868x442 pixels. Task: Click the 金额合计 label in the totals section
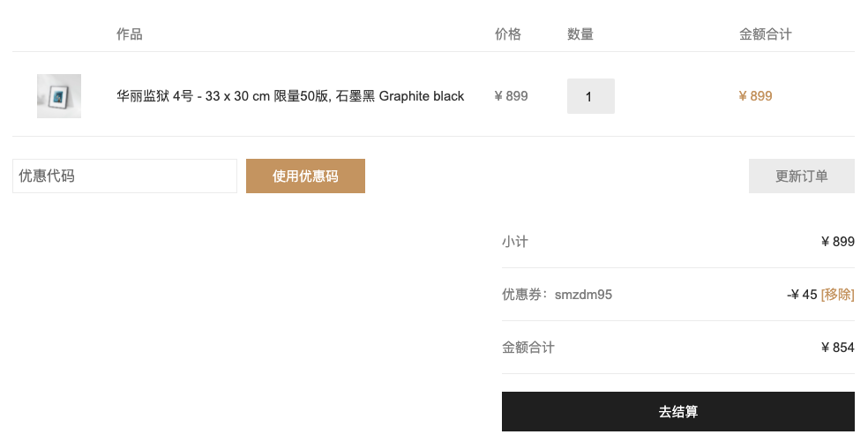(528, 348)
